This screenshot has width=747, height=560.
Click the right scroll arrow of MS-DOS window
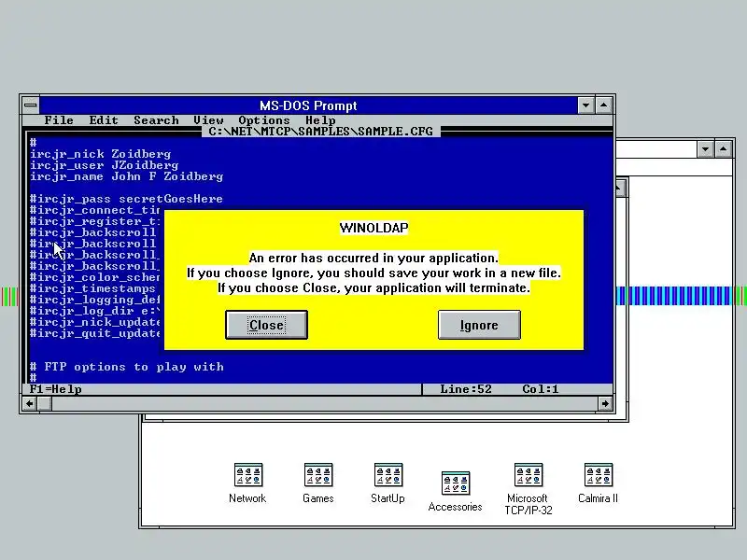pyautogui.click(x=605, y=404)
